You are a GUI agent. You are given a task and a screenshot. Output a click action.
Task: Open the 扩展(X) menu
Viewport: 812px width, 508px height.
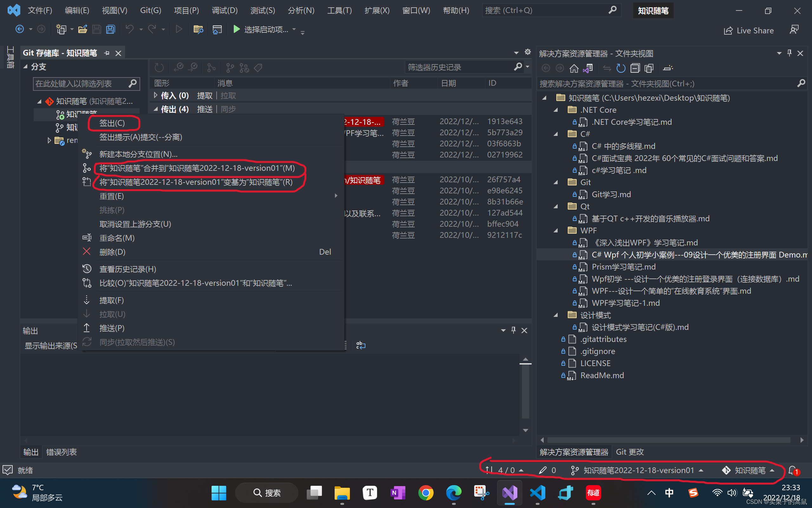[x=377, y=10]
